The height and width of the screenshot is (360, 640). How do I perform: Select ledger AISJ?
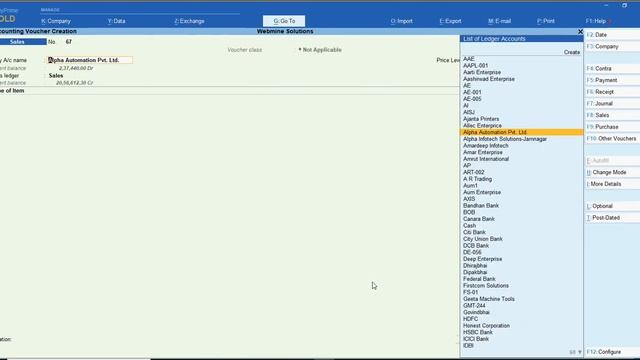[x=469, y=112]
